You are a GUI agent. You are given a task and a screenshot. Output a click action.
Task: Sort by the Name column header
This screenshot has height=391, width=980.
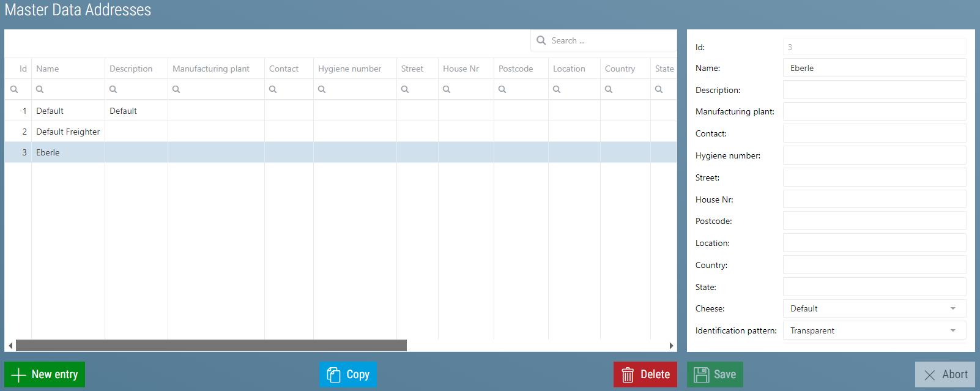(x=48, y=69)
